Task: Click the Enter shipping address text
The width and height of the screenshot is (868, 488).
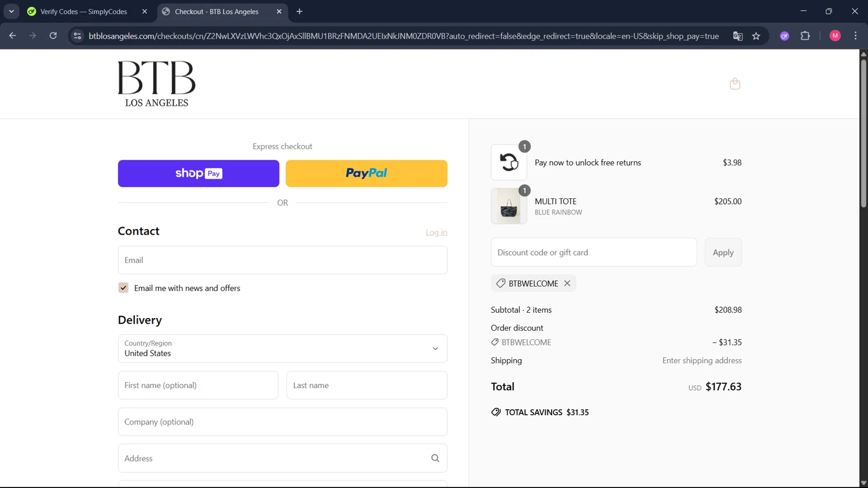Action: pos(702,360)
